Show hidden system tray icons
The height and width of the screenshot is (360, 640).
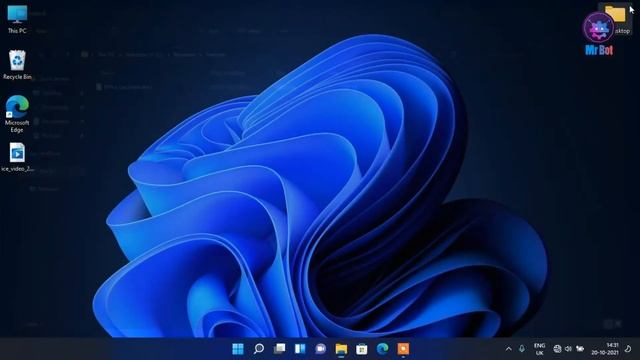coord(509,349)
